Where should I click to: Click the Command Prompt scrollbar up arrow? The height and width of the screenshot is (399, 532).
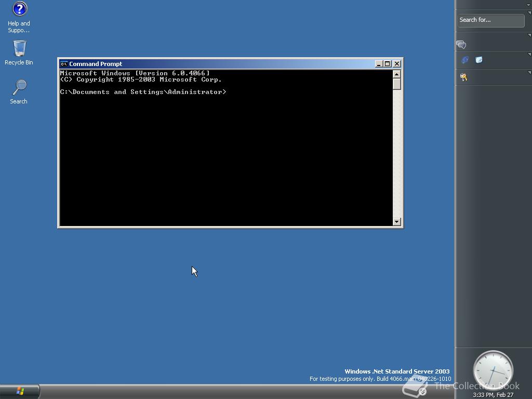click(x=396, y=74)
